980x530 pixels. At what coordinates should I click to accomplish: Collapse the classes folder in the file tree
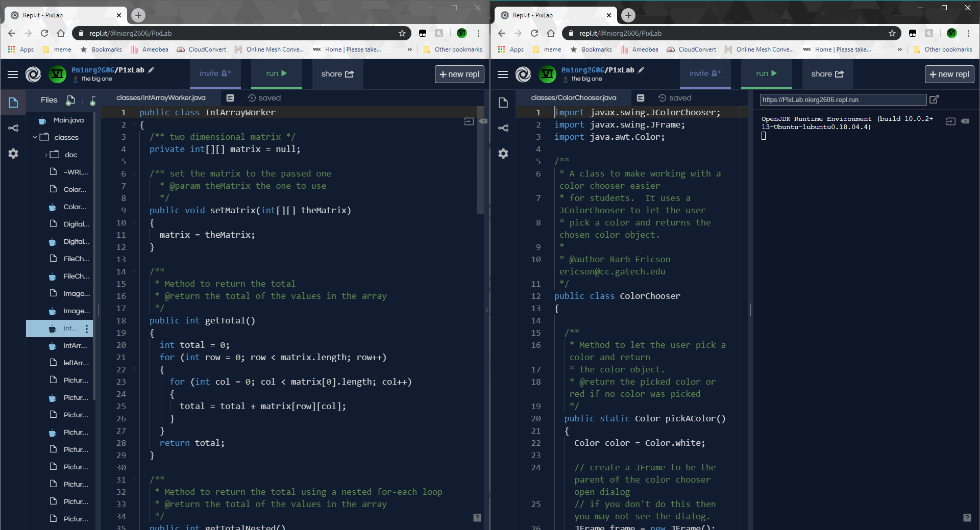(x=35, y=137)
